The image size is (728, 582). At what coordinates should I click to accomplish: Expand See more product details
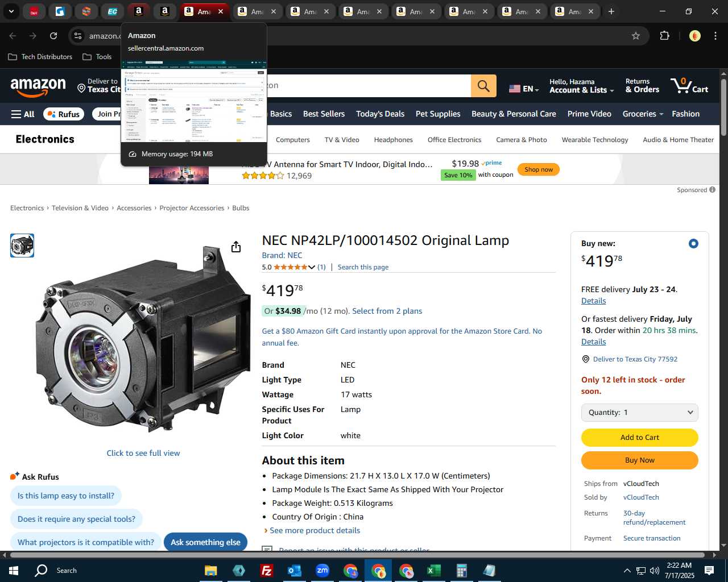click(315, 530)
